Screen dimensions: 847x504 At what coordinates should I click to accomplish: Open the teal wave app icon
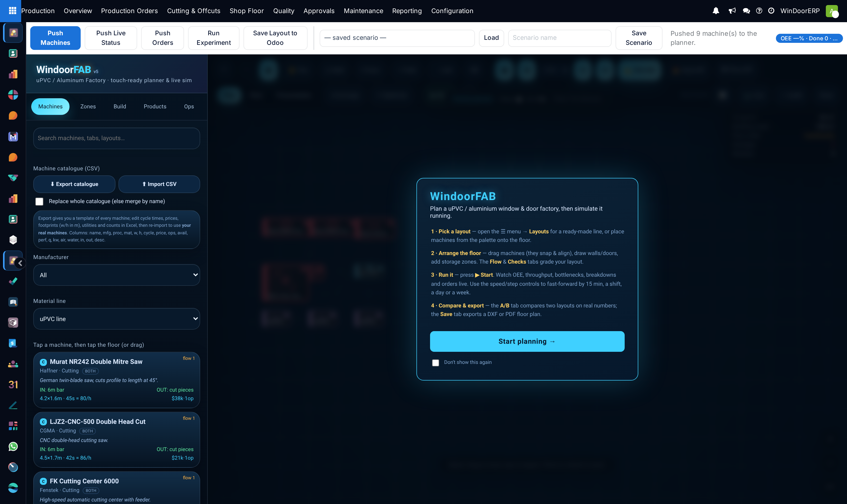point(13,488)
